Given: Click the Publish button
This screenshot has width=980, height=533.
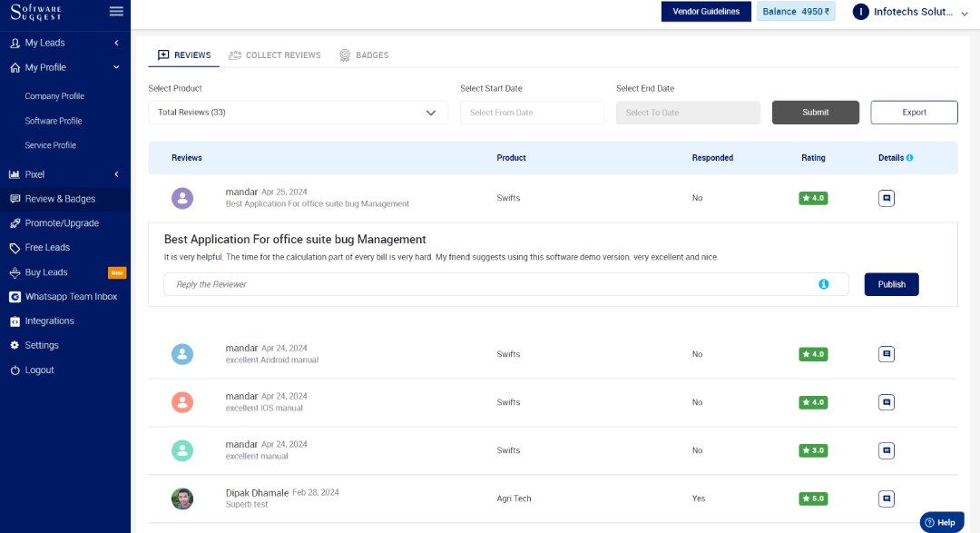Looking at the screenshot, I should coord(891,284).
